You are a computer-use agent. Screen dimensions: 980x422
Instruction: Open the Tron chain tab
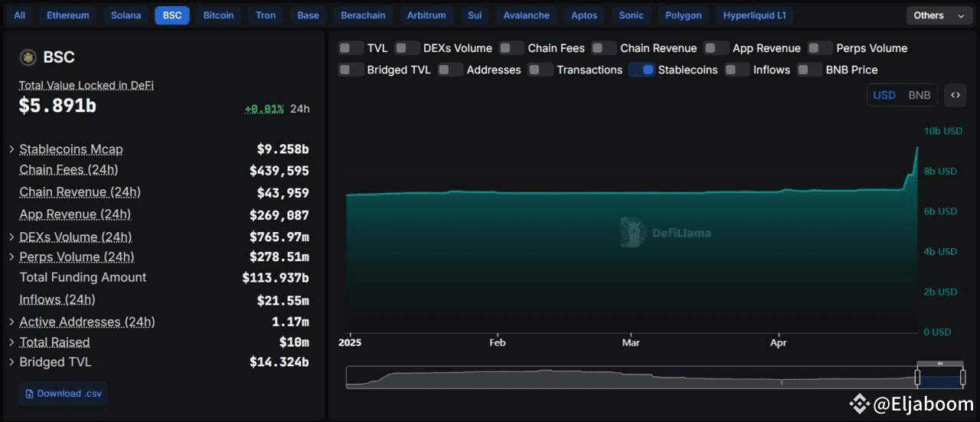click(266, 15)
